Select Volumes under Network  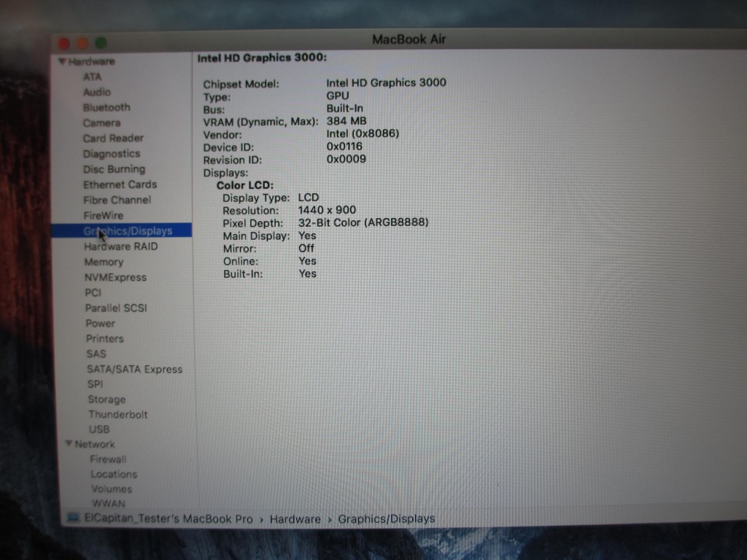(112, 489)
